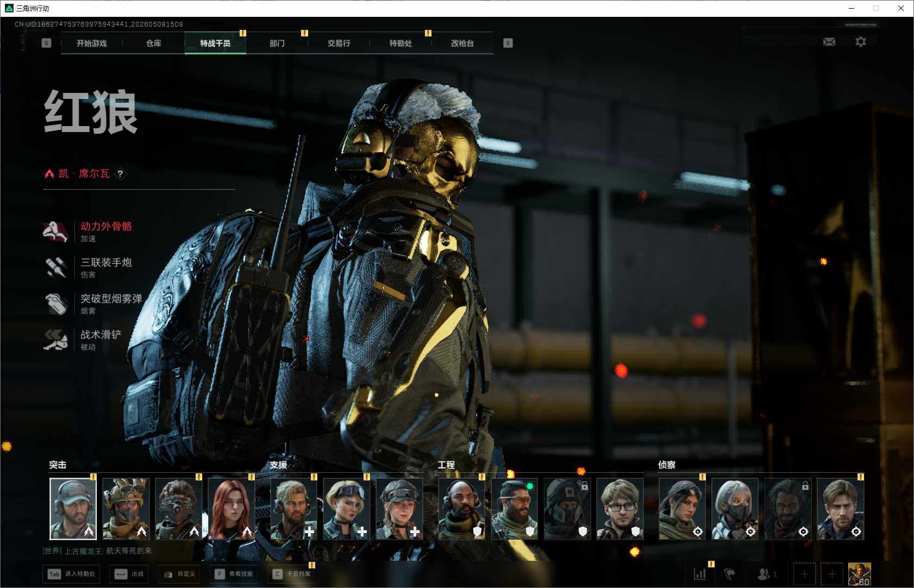Go to the 交易行 tab
Screen dimensions: 914x588
(339, 43)
